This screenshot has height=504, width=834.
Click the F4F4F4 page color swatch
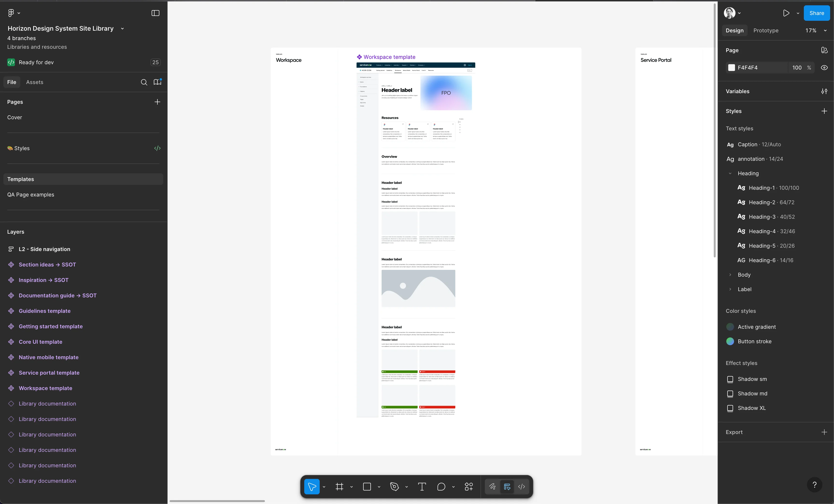[732, 68]
